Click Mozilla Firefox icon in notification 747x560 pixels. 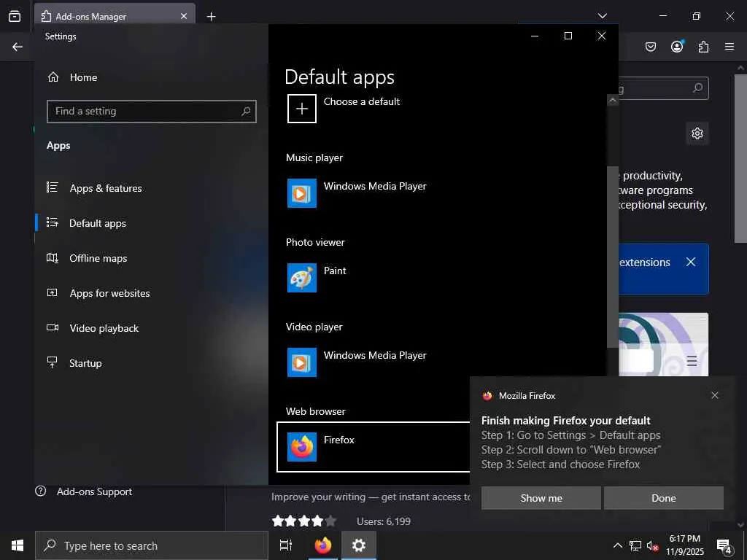[487, 396]
